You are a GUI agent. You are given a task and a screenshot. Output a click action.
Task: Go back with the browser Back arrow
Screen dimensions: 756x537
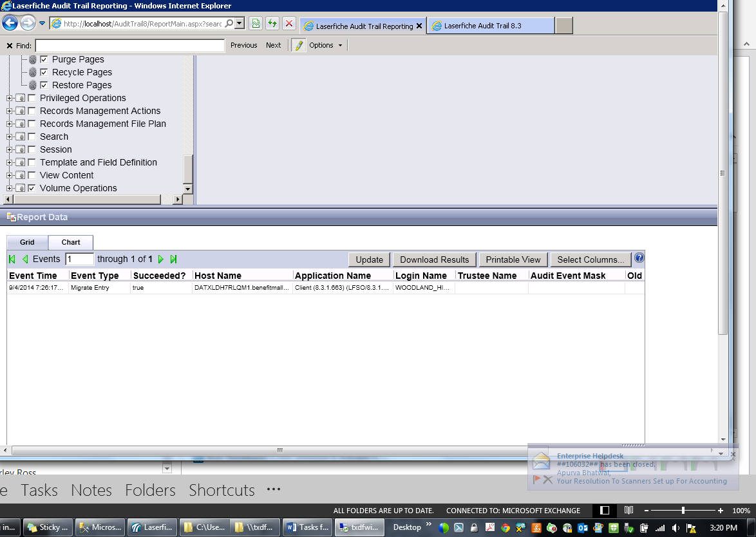[x=10, y=23]
